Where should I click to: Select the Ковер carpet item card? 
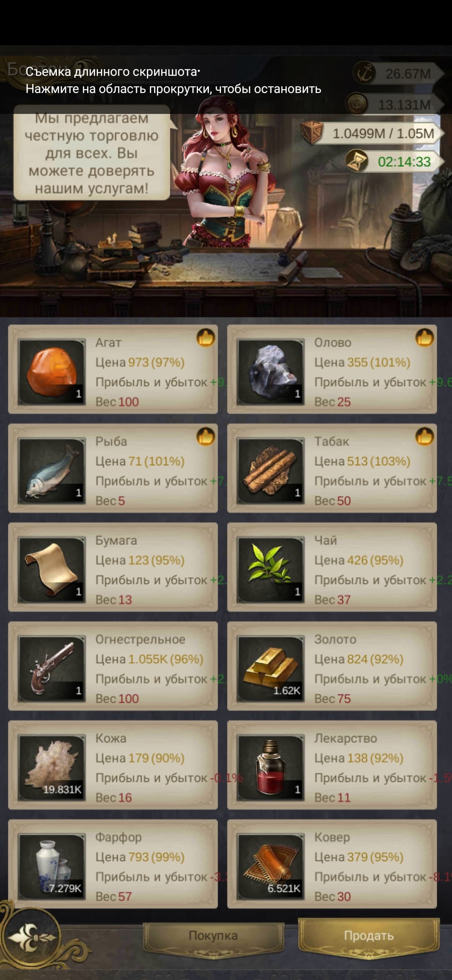pos(332,864)
